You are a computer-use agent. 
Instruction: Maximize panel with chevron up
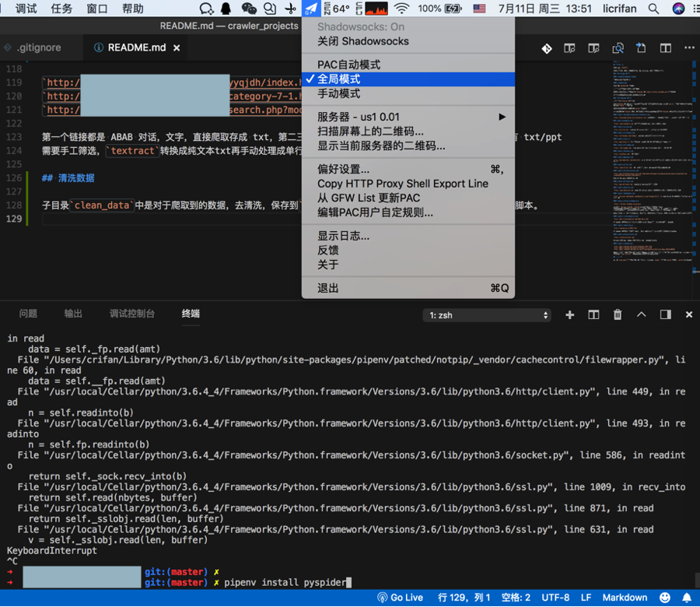(642, 315)
